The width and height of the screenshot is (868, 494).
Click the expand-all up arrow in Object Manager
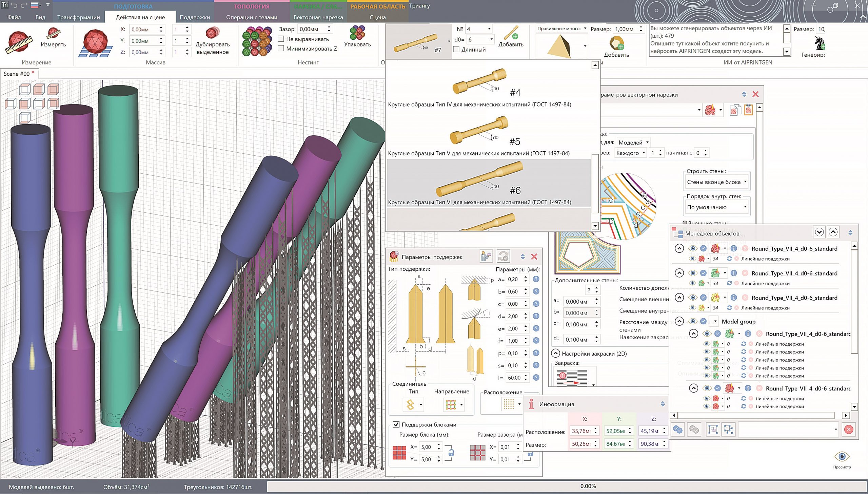tap(833, 232)
